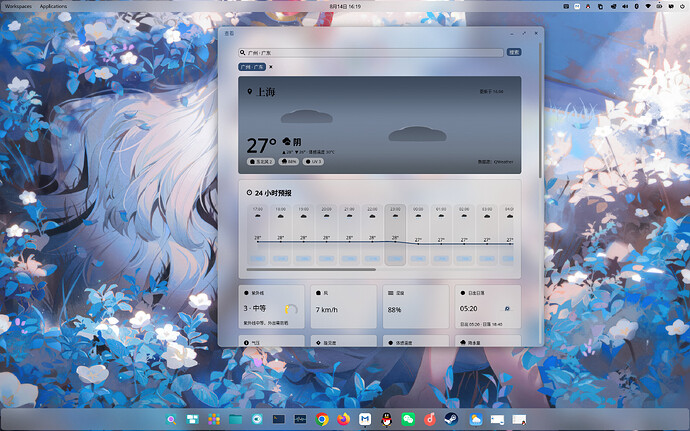Open the Applications menu in top panel
The width and height of the screenshot is (690, 431).
pyautogui.click(x=53, y=6)
